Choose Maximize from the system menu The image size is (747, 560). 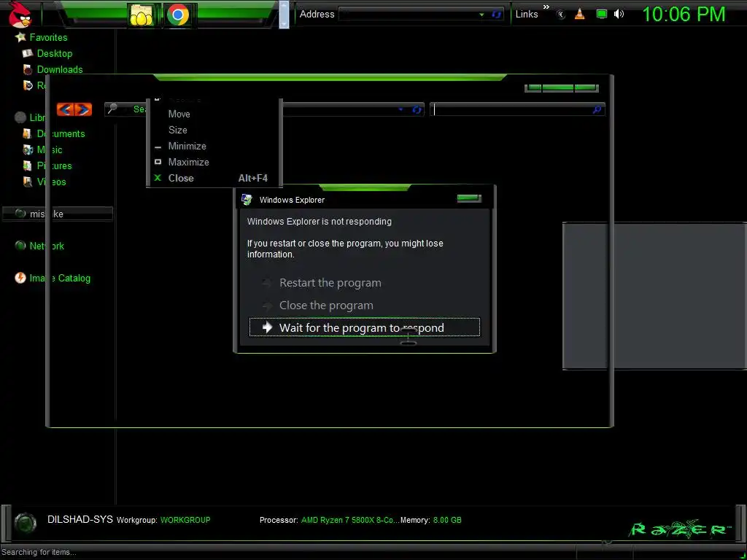click(189, 162)
